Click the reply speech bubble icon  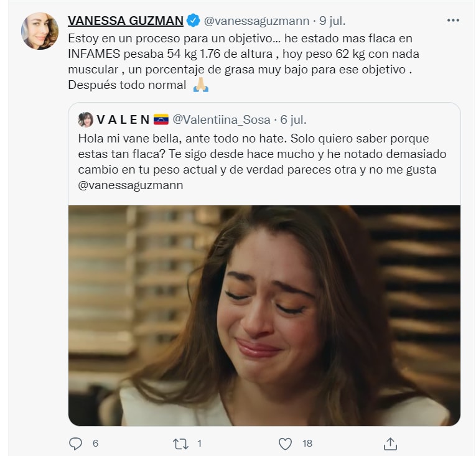tap(75, 444)
